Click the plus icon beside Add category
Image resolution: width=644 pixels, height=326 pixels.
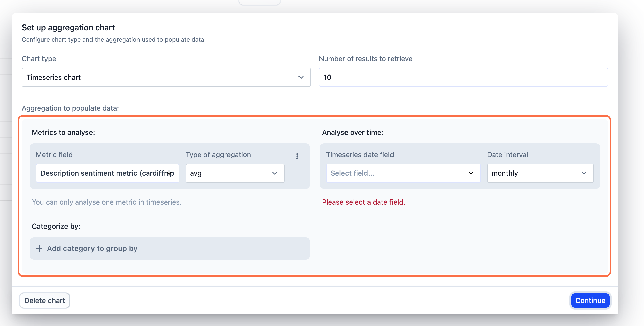point(39,248)
